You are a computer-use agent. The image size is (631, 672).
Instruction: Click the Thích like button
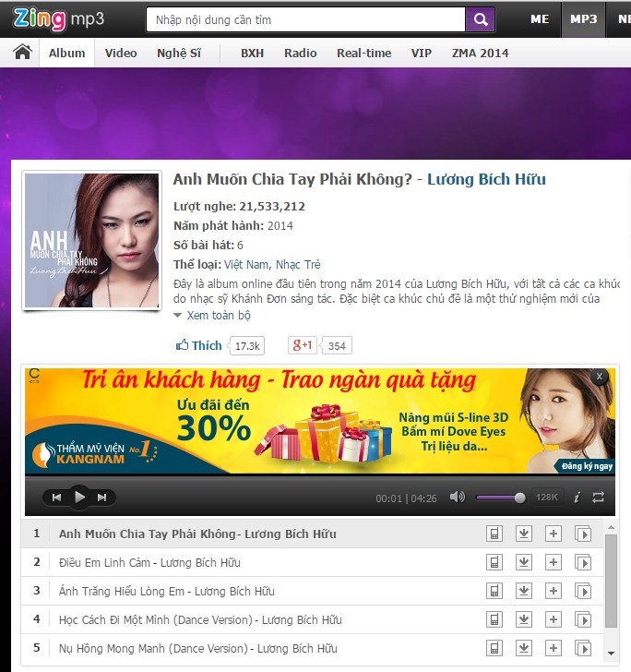click(200, 345)
